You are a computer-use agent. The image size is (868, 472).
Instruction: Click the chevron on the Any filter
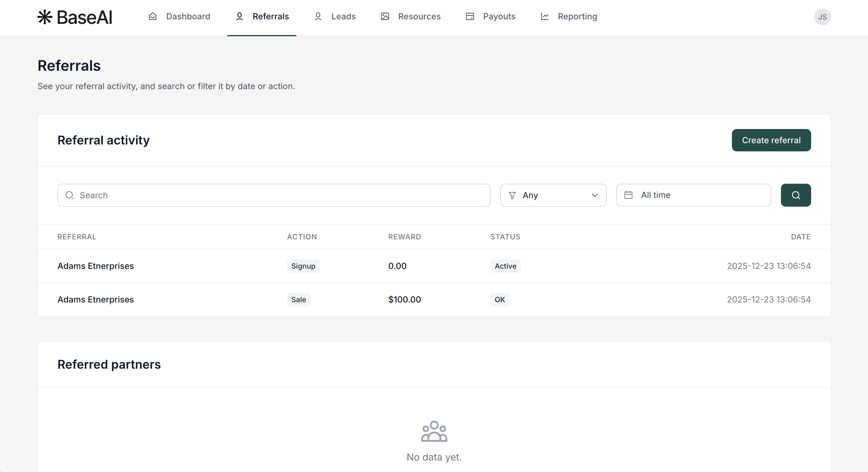(595, 195)
